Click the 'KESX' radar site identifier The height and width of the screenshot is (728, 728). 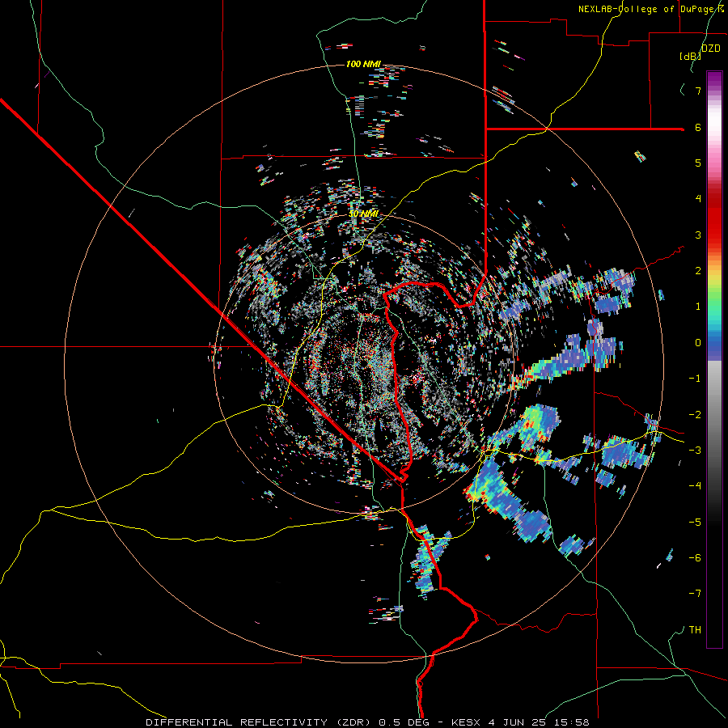(467, 722)
